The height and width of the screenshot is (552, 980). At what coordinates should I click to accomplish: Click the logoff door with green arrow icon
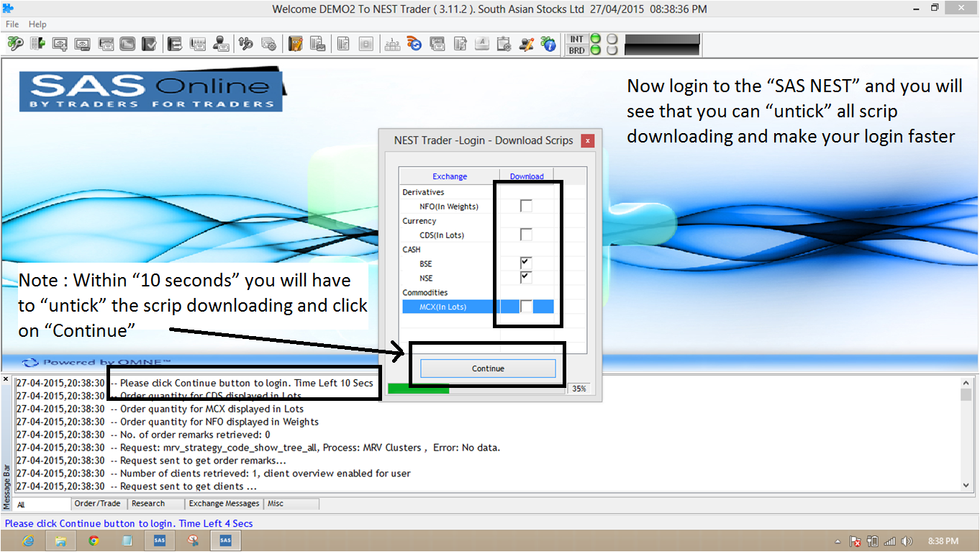coord(37,44)
